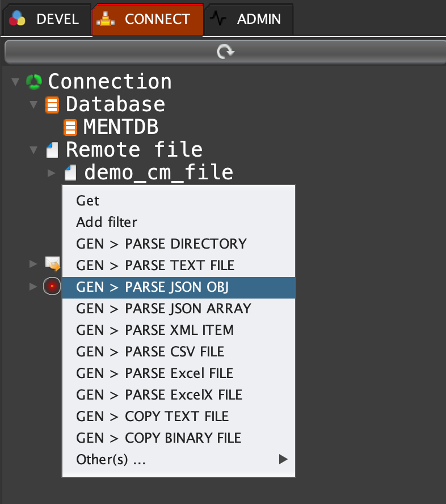Choose Get from the context menu
The height and width of the screenshot is (504, 446).
coord(88,200)
